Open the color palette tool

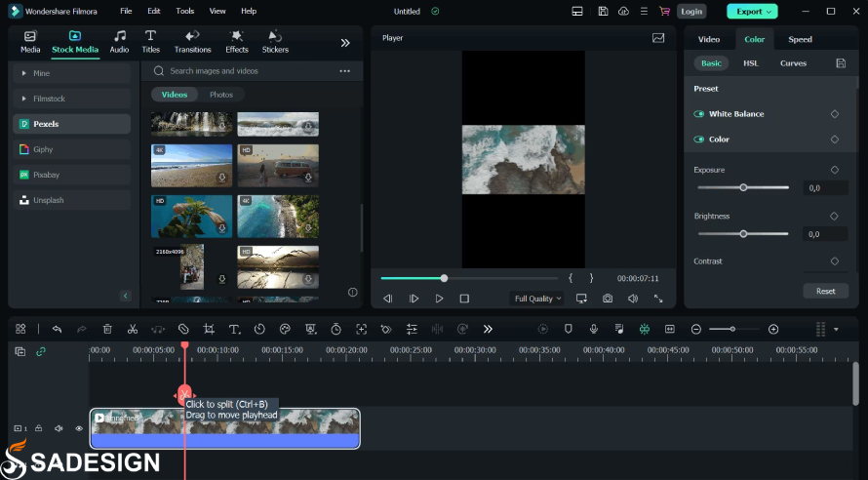click(x=285, y=329)
